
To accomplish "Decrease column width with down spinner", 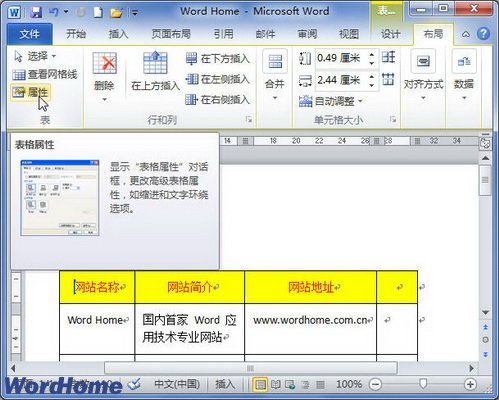I will coord(372,85).
